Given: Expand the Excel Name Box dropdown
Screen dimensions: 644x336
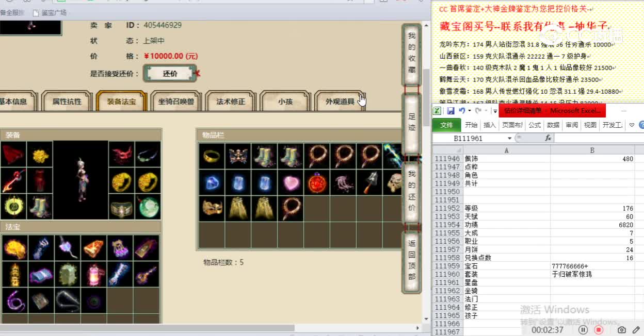Looking at the screenshot, I should click(510, 138).
